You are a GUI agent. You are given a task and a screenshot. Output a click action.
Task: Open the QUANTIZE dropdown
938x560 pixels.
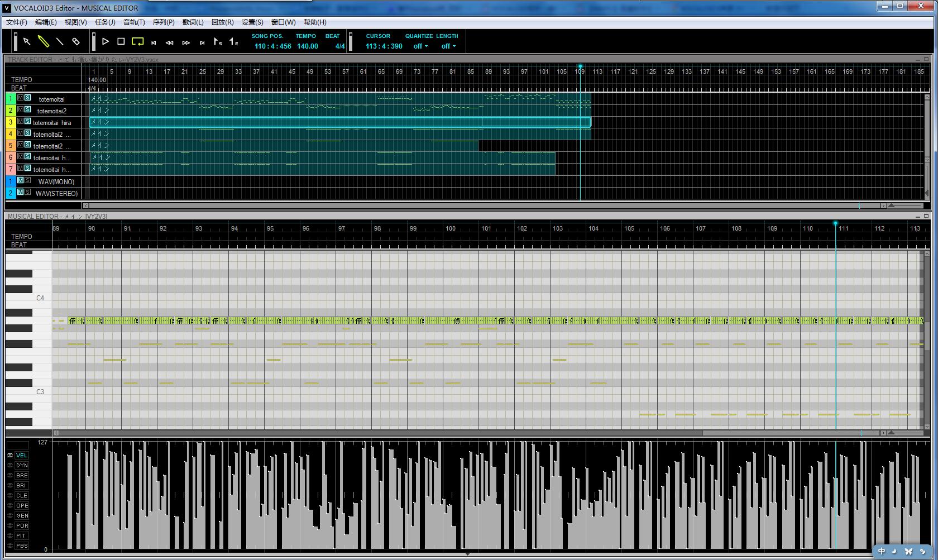tap(420, 46)
